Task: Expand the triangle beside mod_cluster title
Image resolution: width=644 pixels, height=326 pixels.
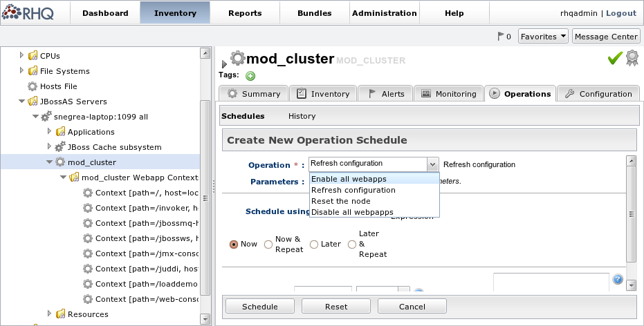Action: 224,64
